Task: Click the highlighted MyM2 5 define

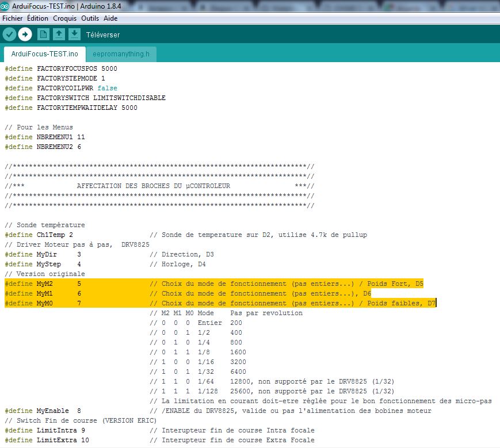Action: point(43,284)
